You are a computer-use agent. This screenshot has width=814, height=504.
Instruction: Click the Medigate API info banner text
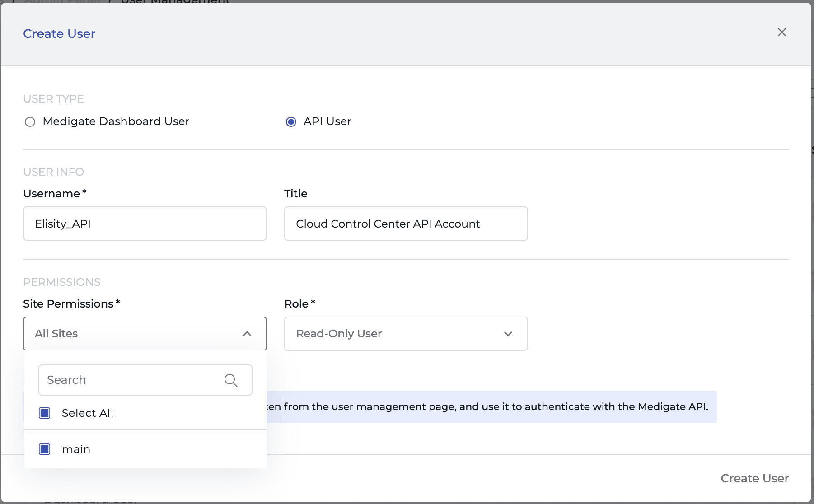click(487, 406)
